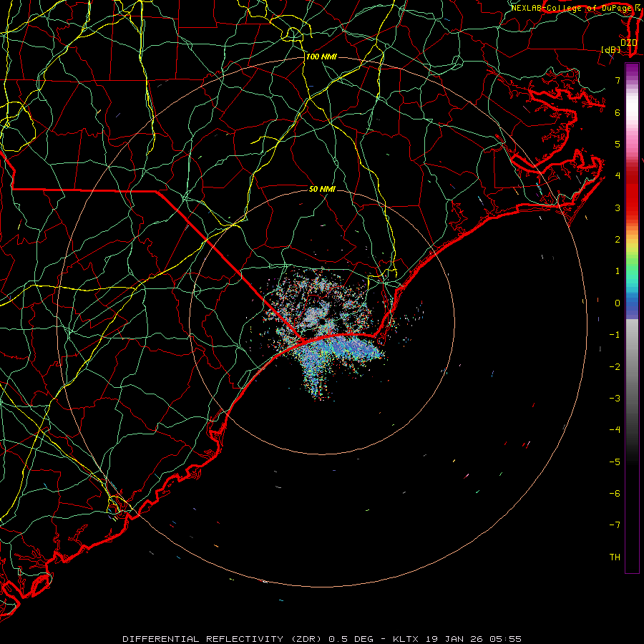Click the 100 NMI range ring label

point(321,57)
